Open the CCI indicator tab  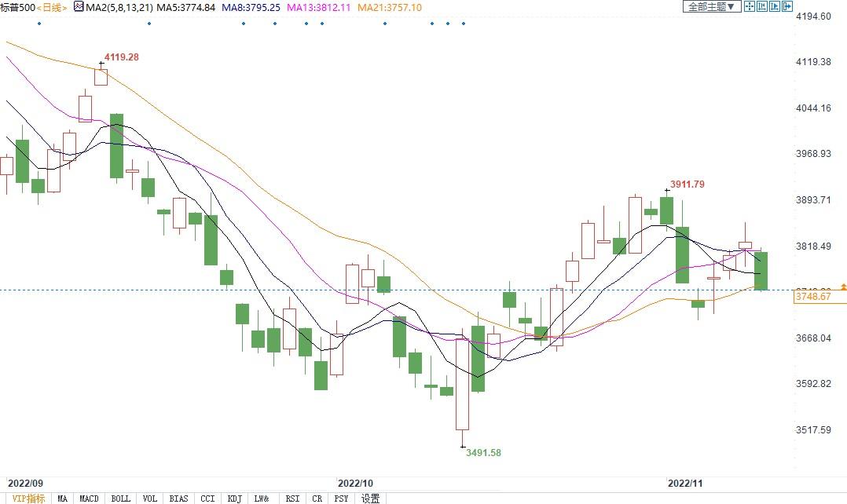[207, 499]
